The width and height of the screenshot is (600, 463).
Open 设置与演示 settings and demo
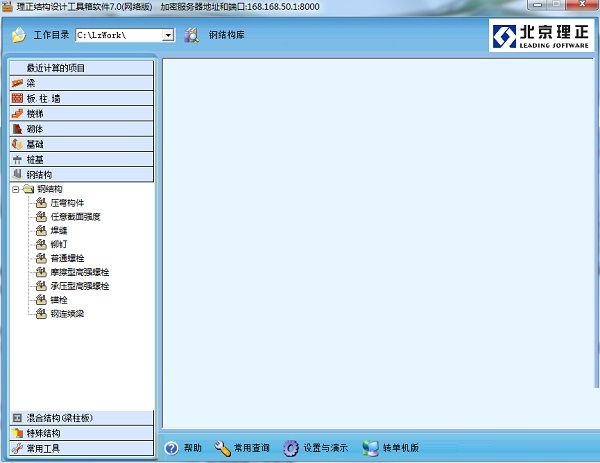pyautogui.click(x=316, y=448)
